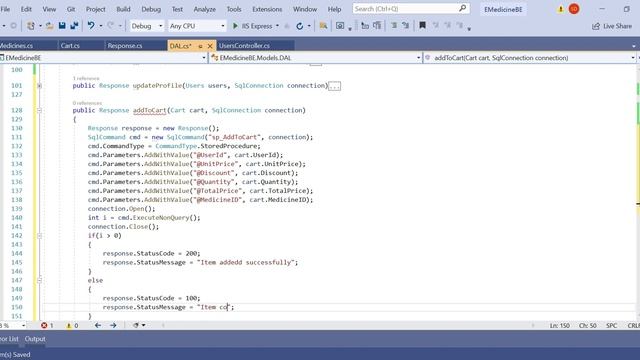
Task: Open the Analyze menu
Action: [204, 9]
